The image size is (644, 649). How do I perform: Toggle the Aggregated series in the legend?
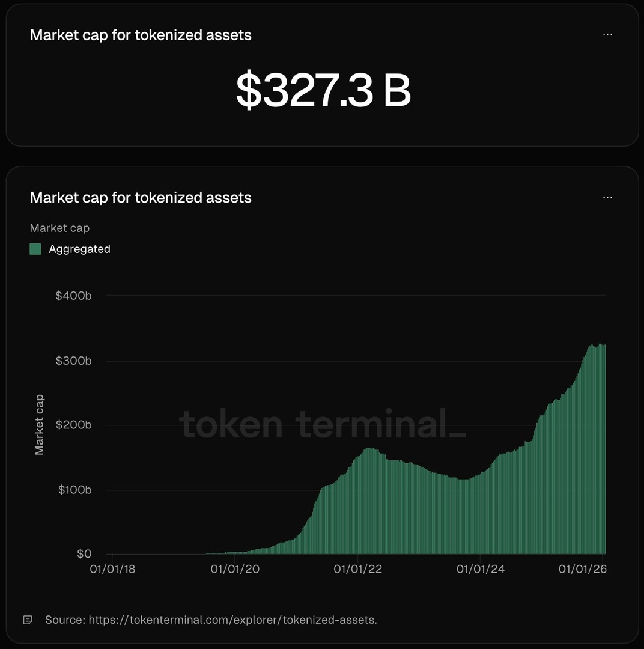(79, 249)
